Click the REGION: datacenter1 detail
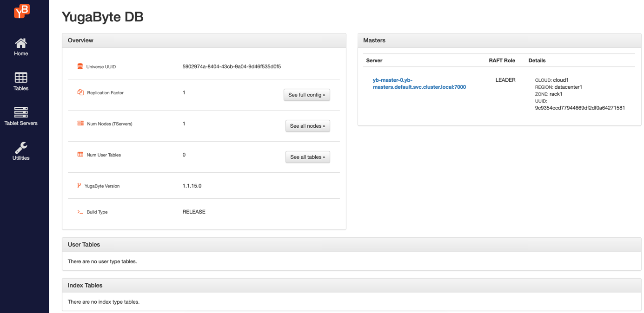The image size is (644, 313). (x=558, y=87)
